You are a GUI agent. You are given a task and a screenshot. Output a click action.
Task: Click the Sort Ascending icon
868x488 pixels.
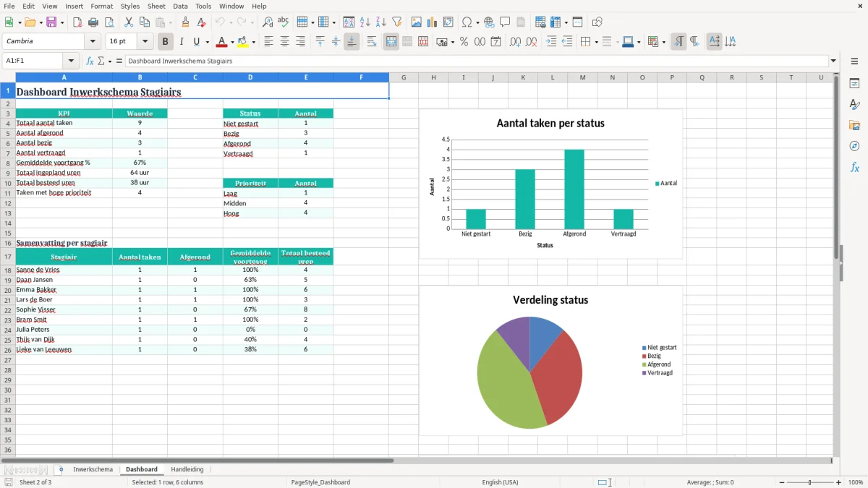pos(365,22)
